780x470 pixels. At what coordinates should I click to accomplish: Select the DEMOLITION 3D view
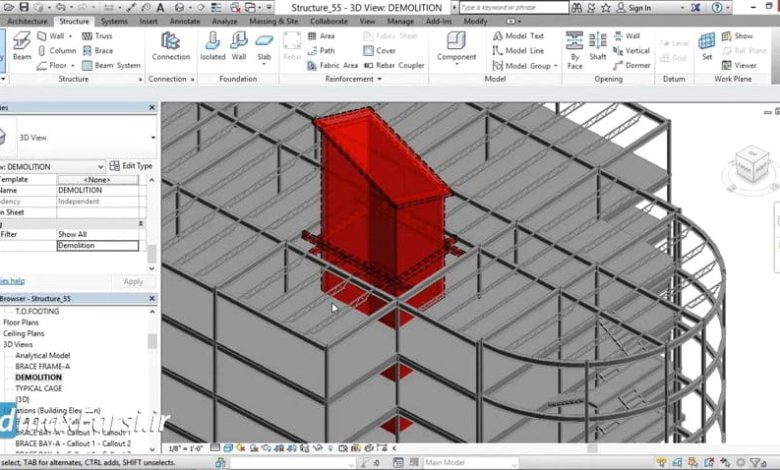(38, 377)
